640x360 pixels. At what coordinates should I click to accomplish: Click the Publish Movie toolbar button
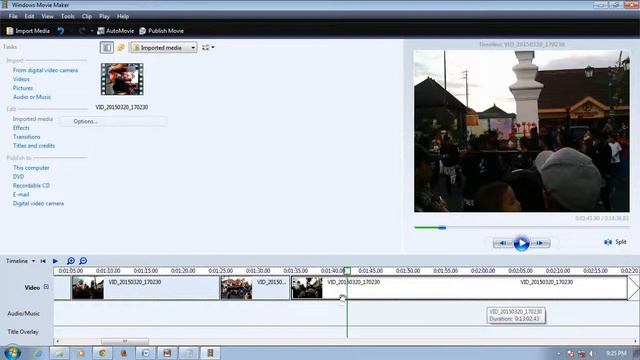coord(162,31)
